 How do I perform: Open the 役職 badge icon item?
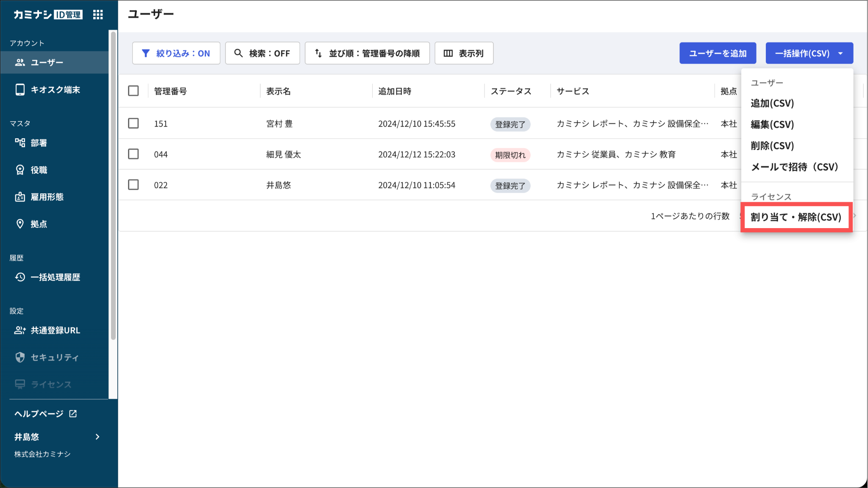20,170
